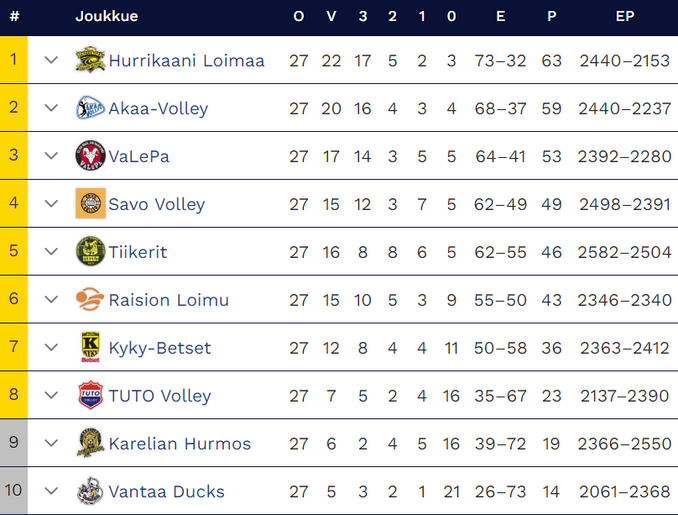Click the VaLePa team logo
The image size is (678, 515).
point(90,156)
